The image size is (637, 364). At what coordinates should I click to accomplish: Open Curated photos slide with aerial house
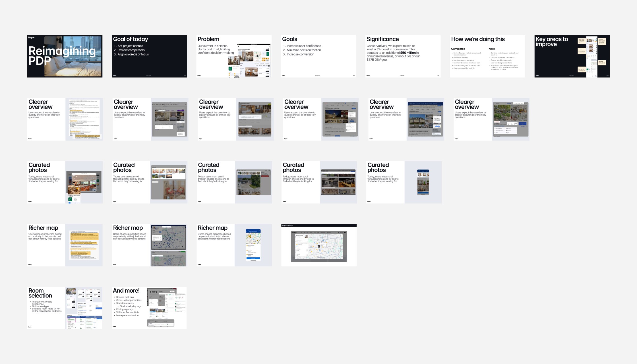234,182
